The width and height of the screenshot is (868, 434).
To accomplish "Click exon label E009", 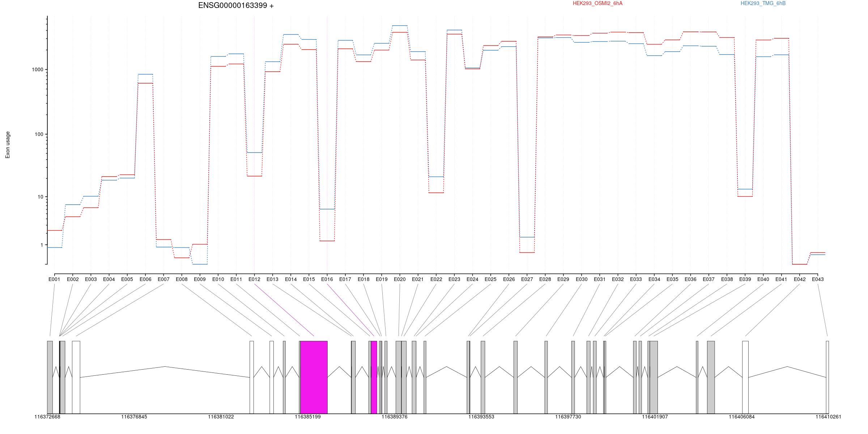I will (200, 279).
